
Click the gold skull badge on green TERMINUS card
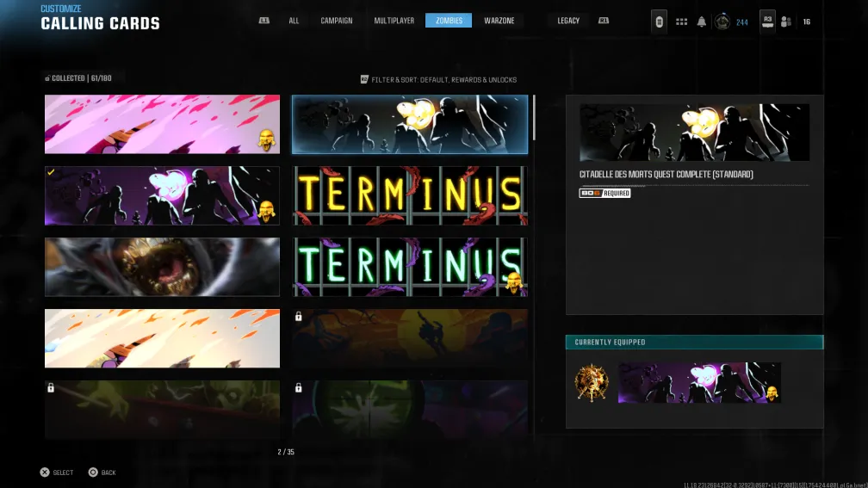514,282
